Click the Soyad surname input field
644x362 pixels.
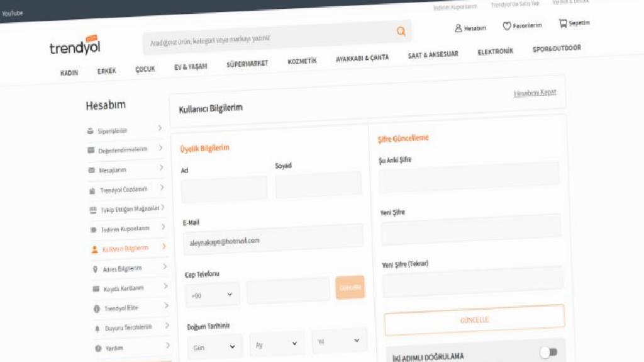(x=318, y=184)
